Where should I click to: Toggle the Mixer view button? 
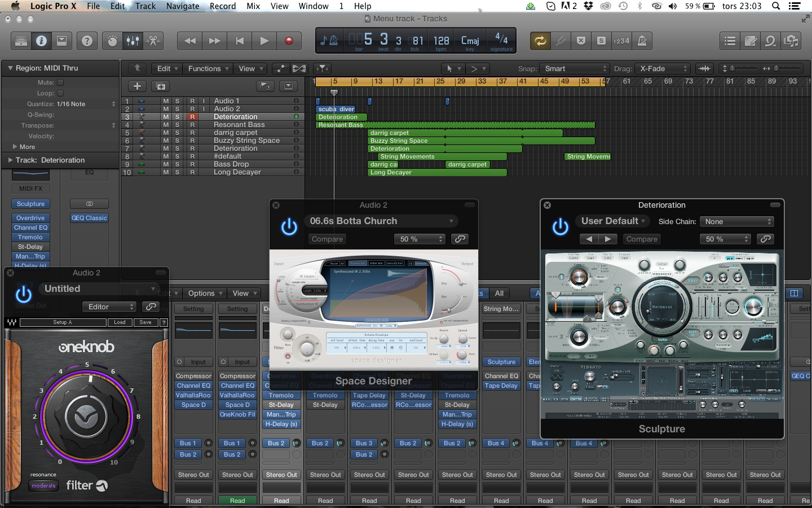tap(133, 41)
